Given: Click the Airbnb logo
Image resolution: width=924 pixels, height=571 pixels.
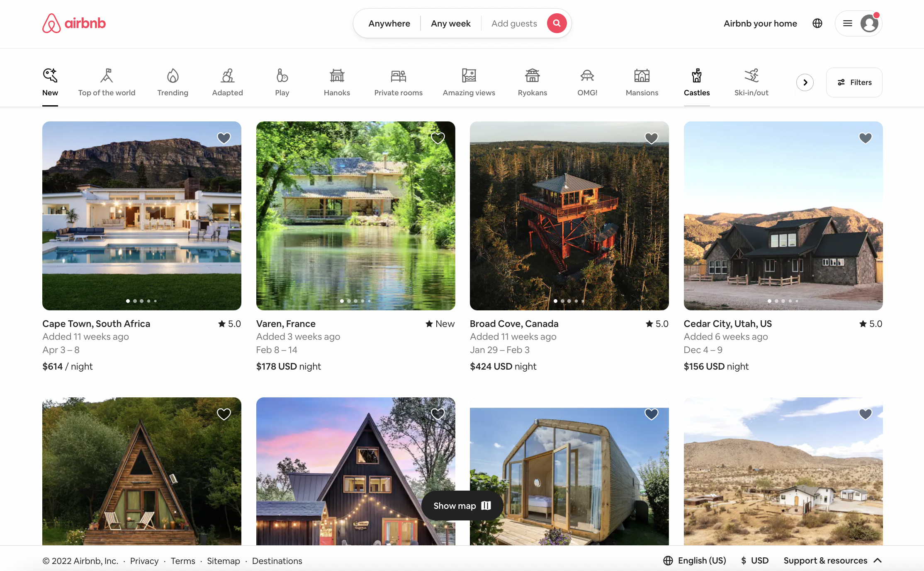Looking at the screenshot, I should 74,23.
